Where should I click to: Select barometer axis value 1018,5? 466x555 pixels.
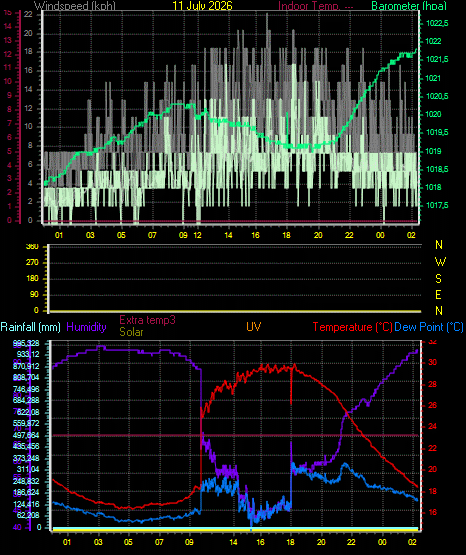tap(437, 169)
